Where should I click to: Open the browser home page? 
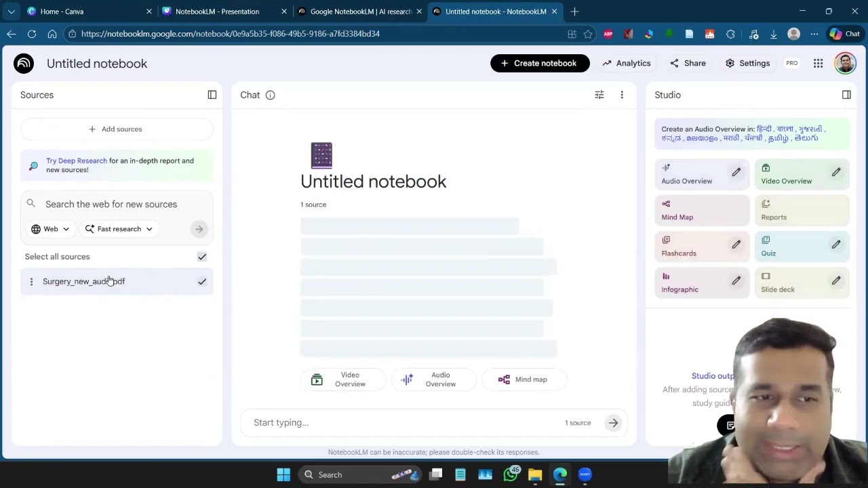point(52,34)
